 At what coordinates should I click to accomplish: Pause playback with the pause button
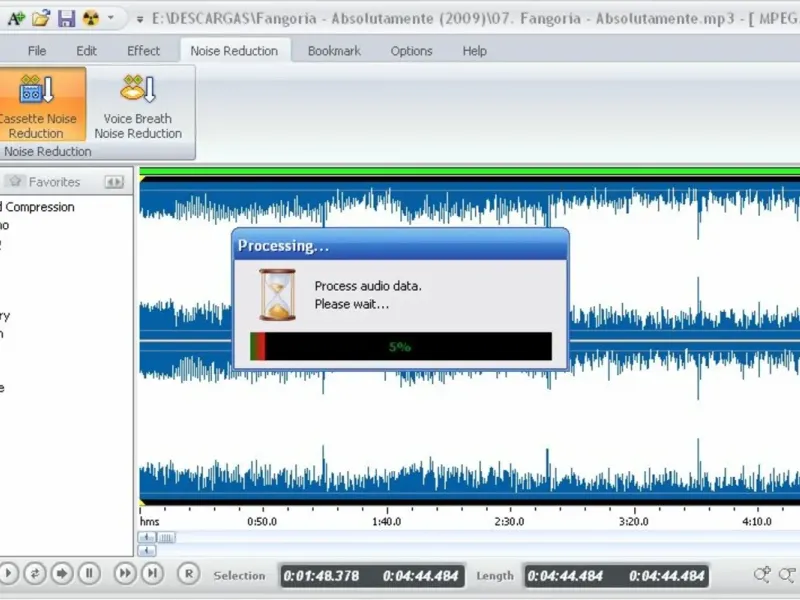(x=89, y=574)
